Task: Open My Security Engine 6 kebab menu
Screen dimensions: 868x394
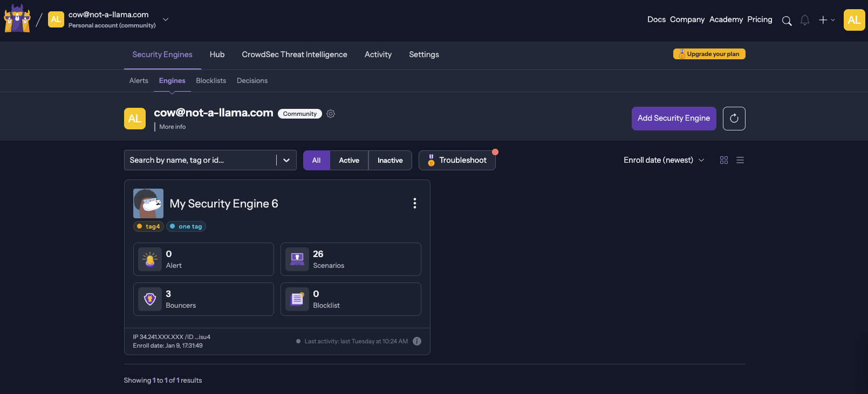Action: (x=414, y=203)
